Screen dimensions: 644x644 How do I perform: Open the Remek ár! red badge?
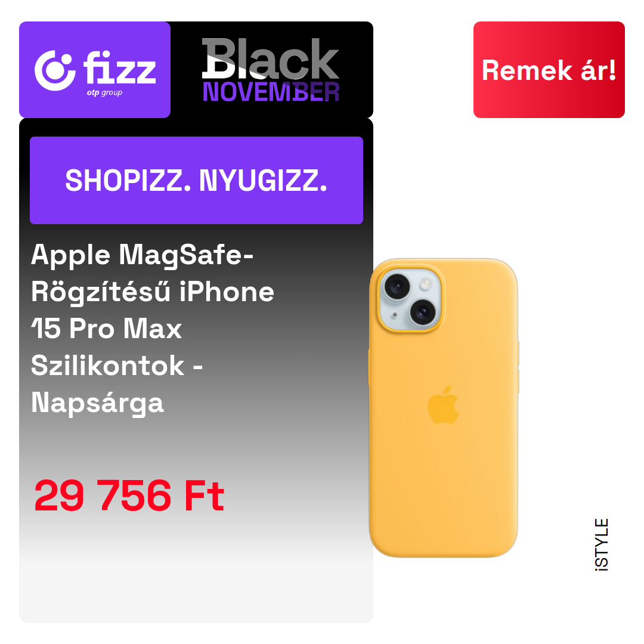(549, 70)
